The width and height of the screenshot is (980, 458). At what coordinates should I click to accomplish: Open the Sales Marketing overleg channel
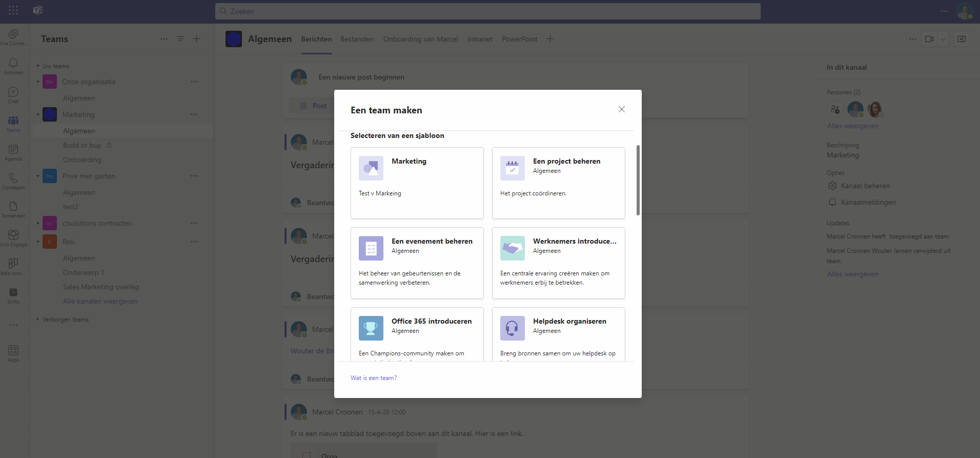click(x=101, y=287)
